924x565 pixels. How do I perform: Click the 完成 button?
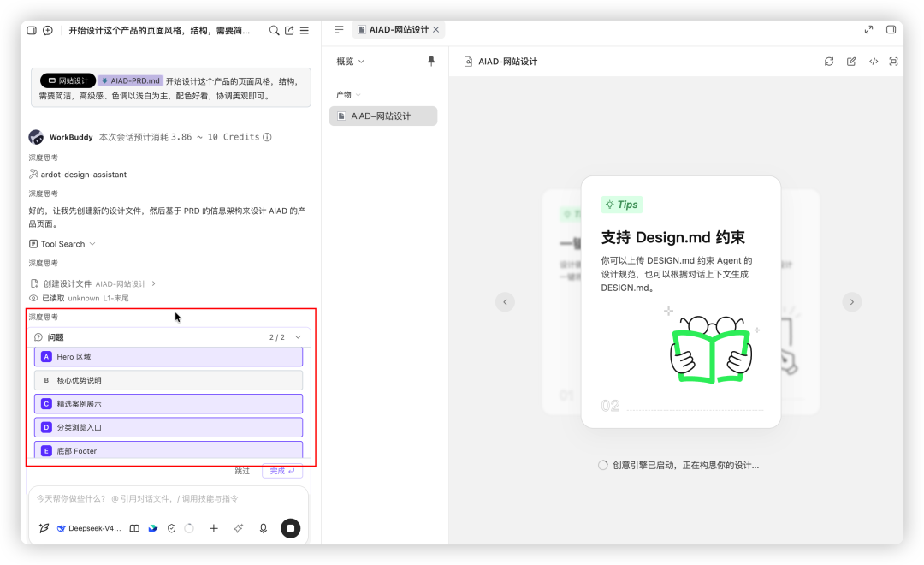click(x=282, y=471)
